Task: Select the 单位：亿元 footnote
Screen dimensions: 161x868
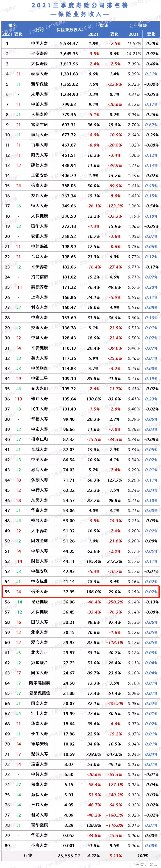Action: coord(147,864)
